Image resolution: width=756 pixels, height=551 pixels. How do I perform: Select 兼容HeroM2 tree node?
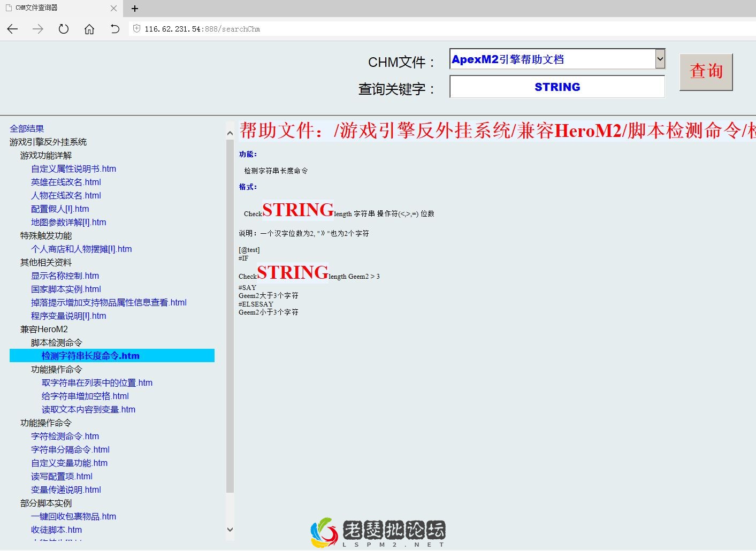point(44,329)
